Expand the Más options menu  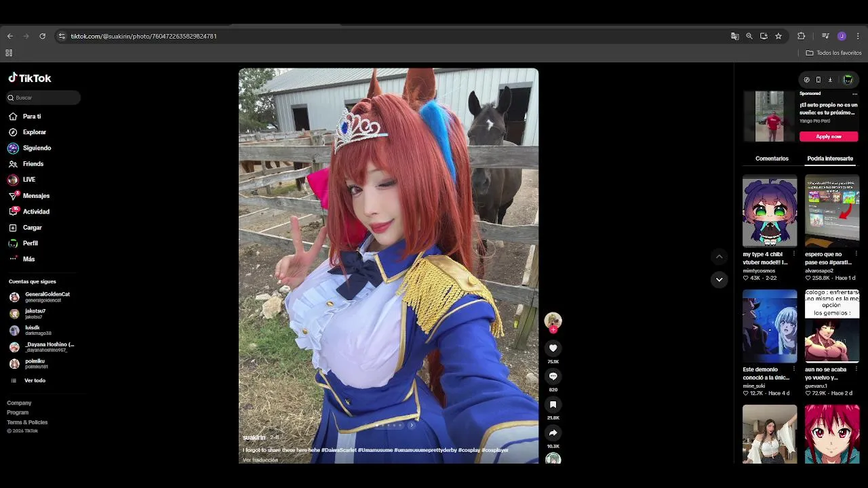(28, 259)
